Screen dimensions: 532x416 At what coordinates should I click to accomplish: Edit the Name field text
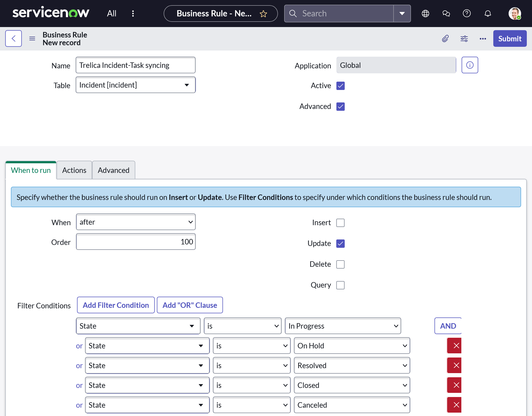pos(136,65)
